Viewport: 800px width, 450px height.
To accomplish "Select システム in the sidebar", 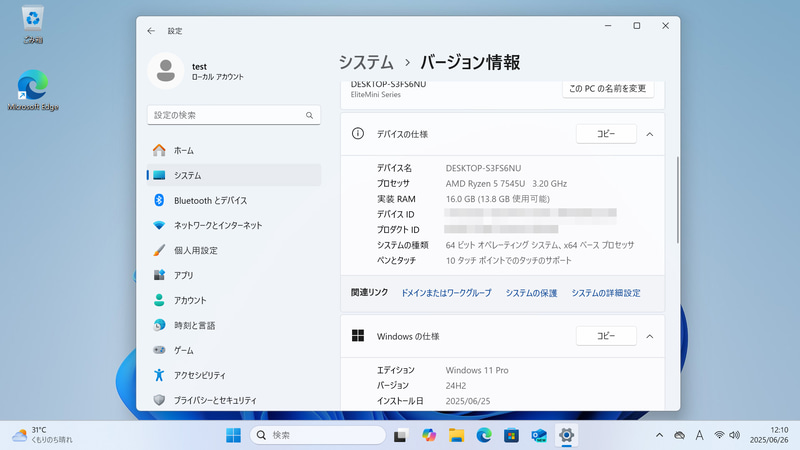I will click(234, 176).
